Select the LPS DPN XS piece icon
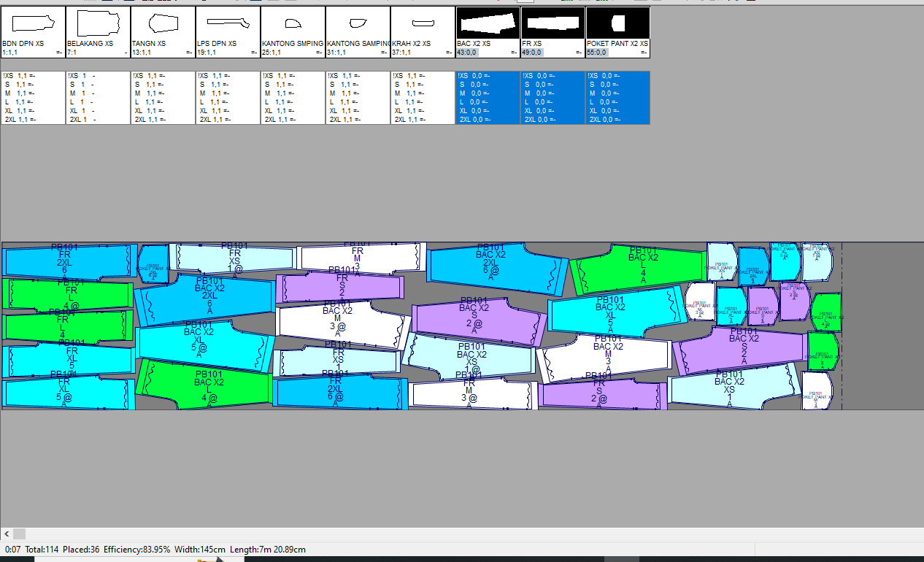924x562 pixels. point(228,23)
